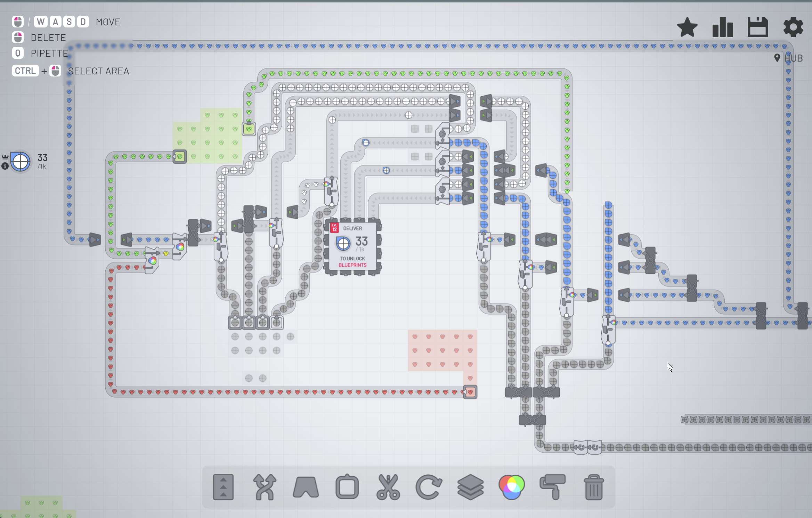The width and height of the screenshot is (812, 518).
Task: Choose the color mixer tool
Action: [x=511, y=487]
